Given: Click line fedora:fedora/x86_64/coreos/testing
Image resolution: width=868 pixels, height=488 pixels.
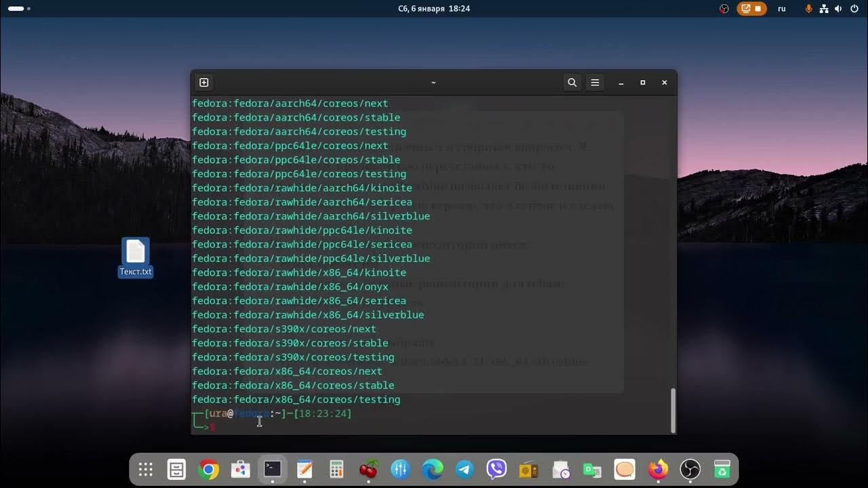Looking at the screenshot, I should point(296,400).
